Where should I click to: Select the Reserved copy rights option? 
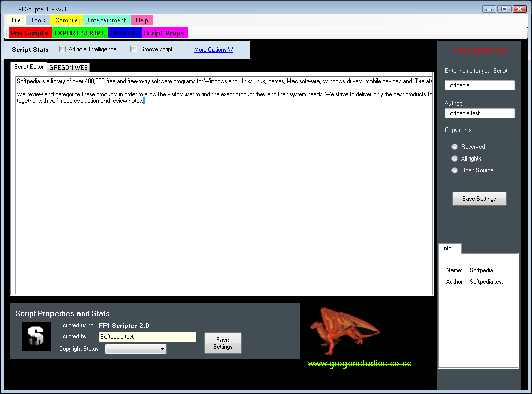point(455,147)
